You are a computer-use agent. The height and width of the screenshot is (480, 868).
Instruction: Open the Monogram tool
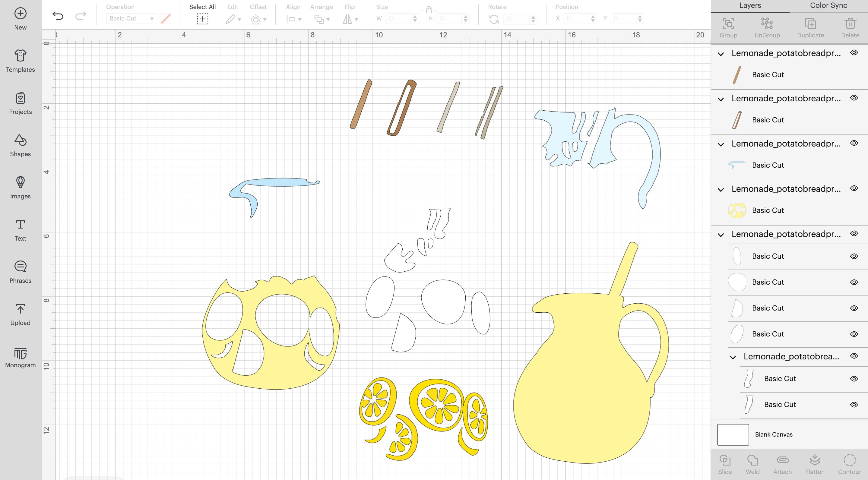click(20, 357)
